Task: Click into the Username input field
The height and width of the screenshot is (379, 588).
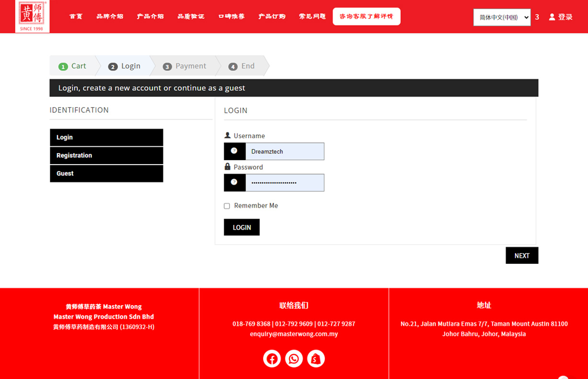Action: pyautogui.click(x=285, y=152)
